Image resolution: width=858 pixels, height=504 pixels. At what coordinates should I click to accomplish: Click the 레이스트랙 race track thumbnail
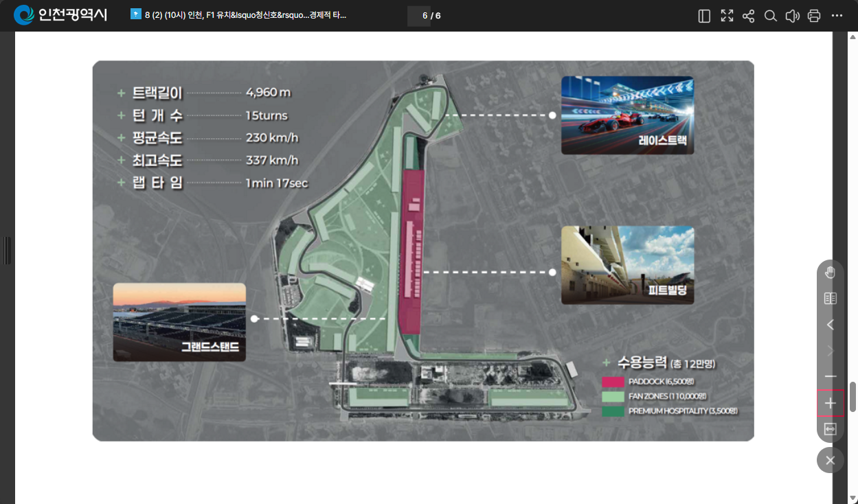point(627,115)
